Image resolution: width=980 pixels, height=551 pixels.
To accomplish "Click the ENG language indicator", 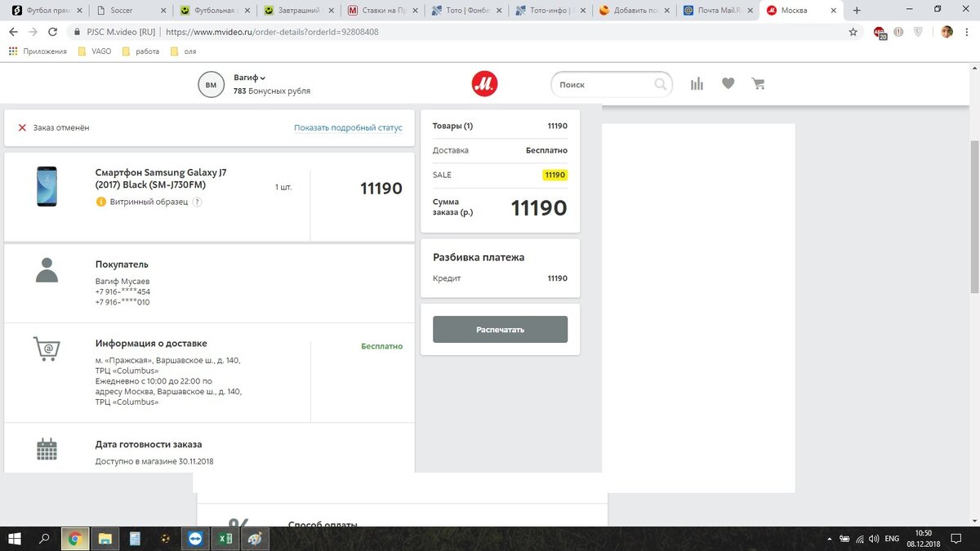I will 893,539.
